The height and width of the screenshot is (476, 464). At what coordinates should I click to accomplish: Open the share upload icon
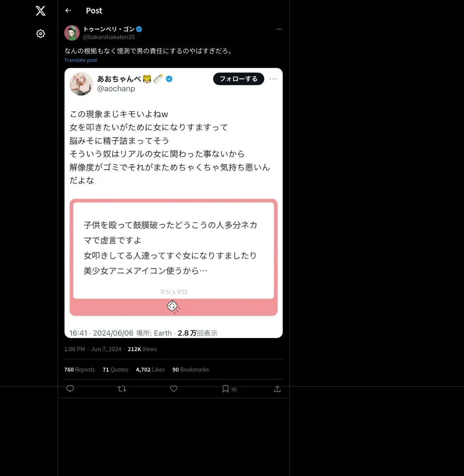[277, 389]
